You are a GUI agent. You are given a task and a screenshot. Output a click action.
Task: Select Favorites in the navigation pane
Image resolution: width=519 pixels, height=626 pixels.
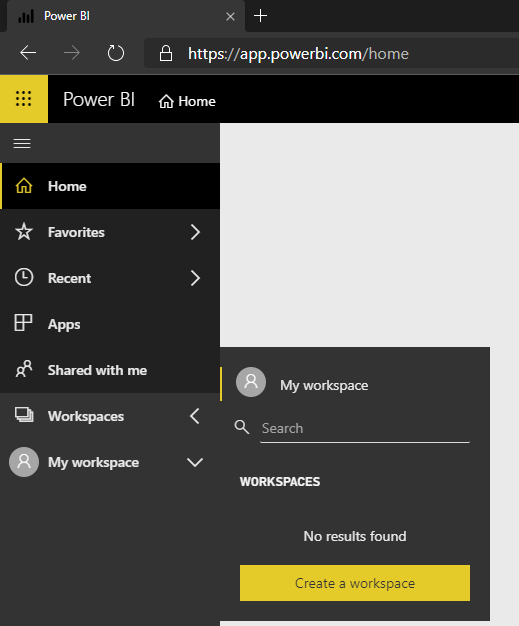[x=110, y=232]
